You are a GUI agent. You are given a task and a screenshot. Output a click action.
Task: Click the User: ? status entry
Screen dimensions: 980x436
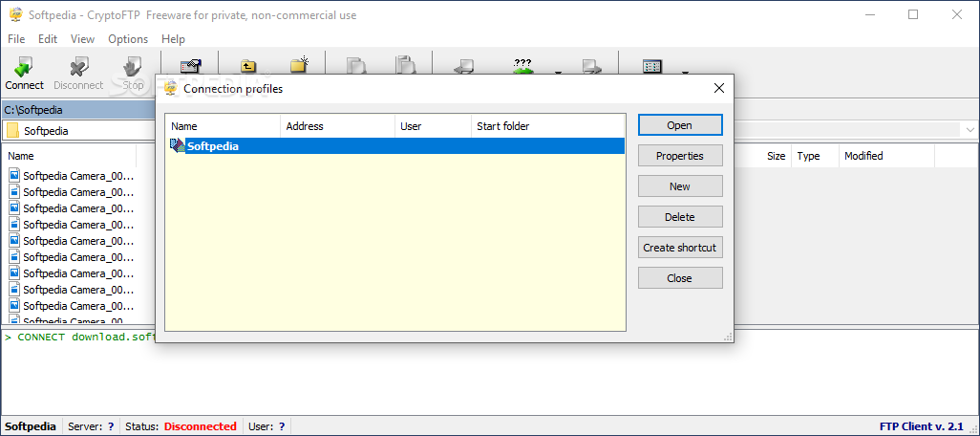[x=266, y=426]
